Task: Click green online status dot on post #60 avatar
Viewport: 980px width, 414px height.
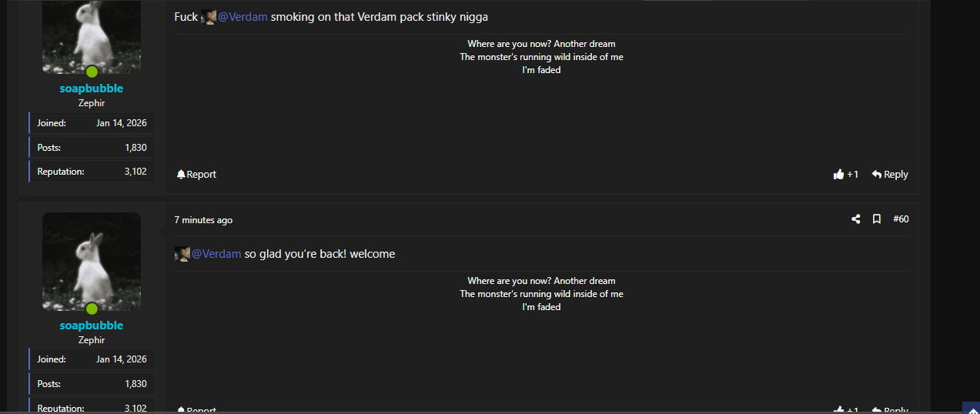Action: tap(92, 309)
